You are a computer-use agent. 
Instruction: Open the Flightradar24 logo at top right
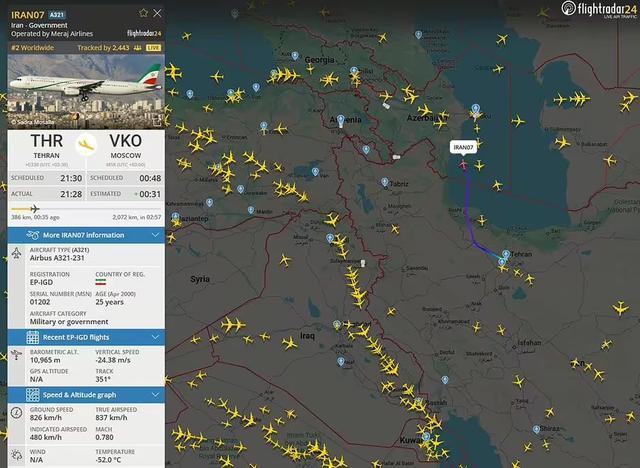coord(599,9)
